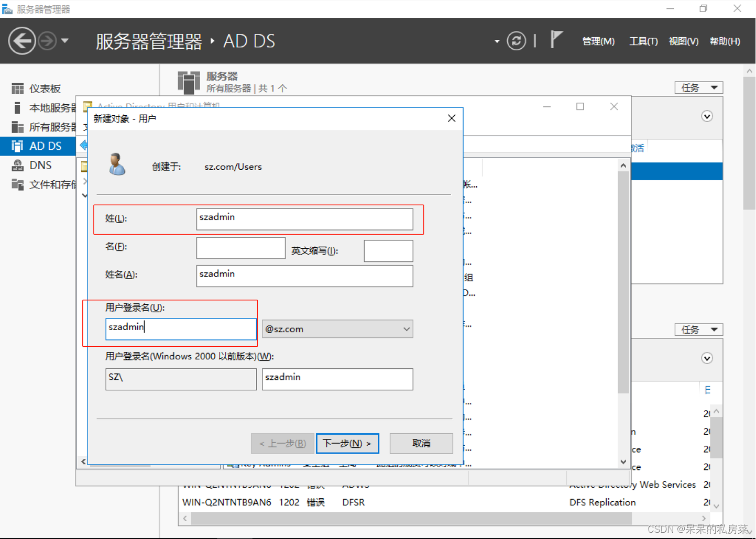Click the 用户登录名(U) input field

(x=181, y=329)
